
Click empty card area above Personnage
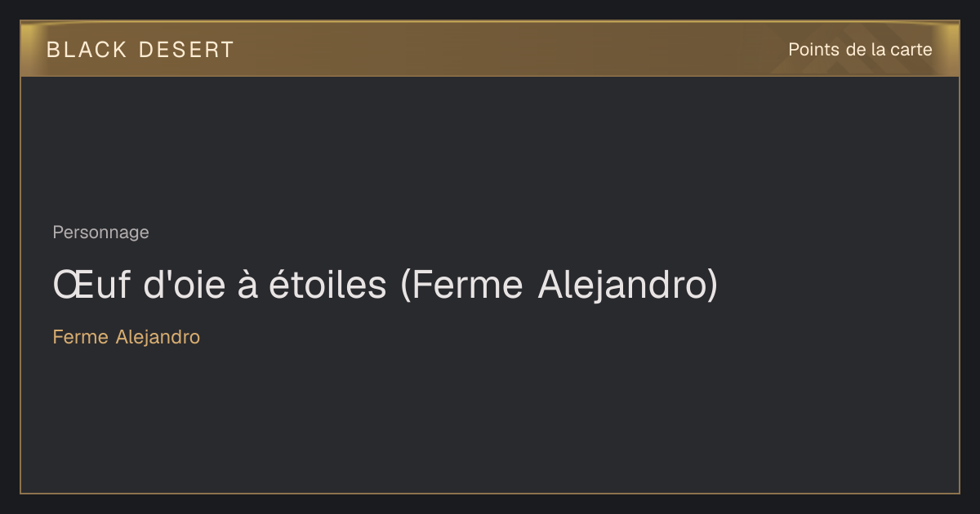(x=490, y=147)
